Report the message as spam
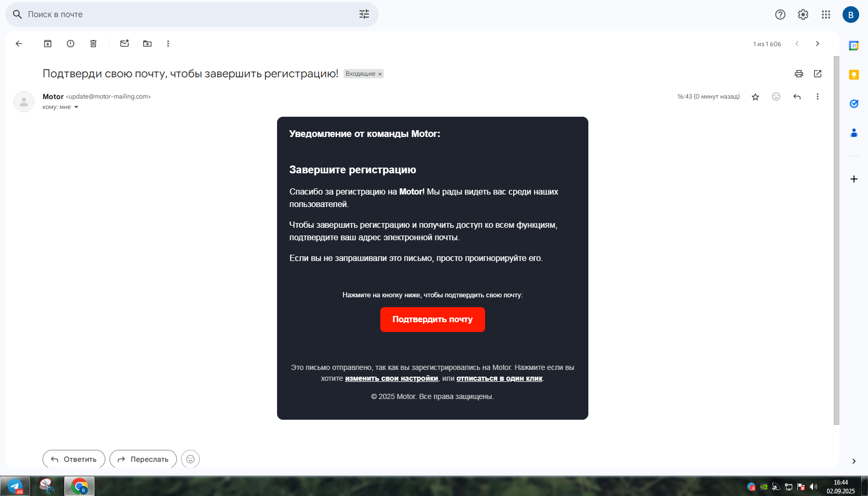Viewport: 868px width, 496px height. tap(71, 44)
